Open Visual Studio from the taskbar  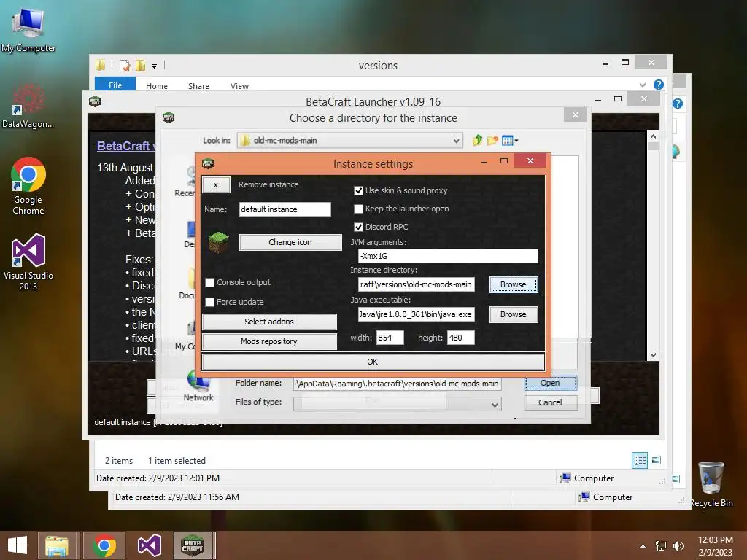[x=149, y=545]
